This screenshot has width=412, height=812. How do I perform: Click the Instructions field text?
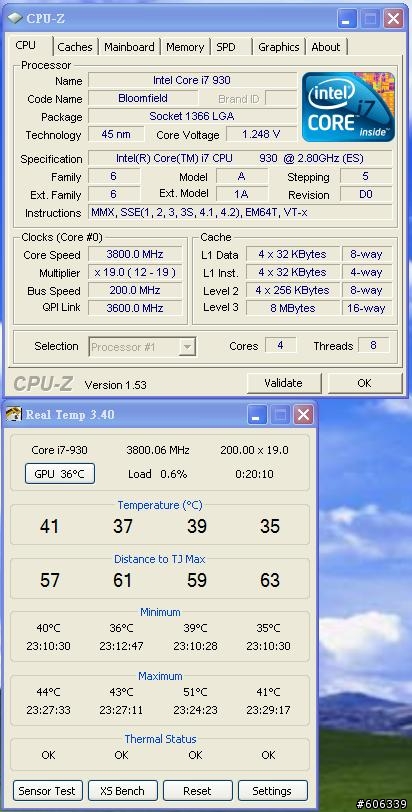point(240,212)
